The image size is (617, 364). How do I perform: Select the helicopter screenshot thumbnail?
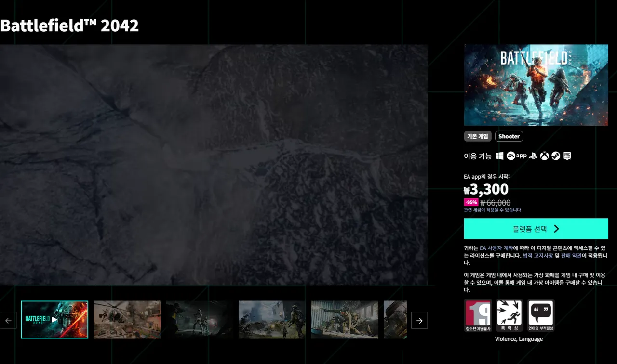click(x=127, y=320)
